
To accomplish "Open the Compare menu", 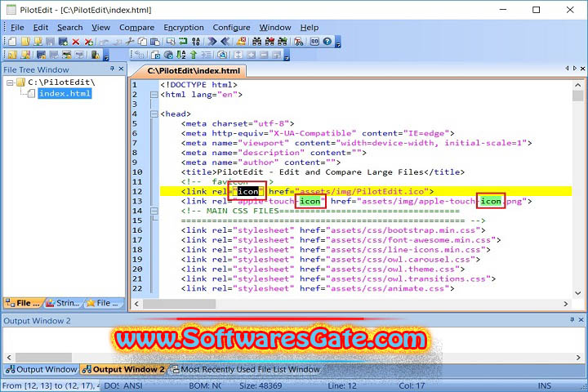I will click(136, 28).
